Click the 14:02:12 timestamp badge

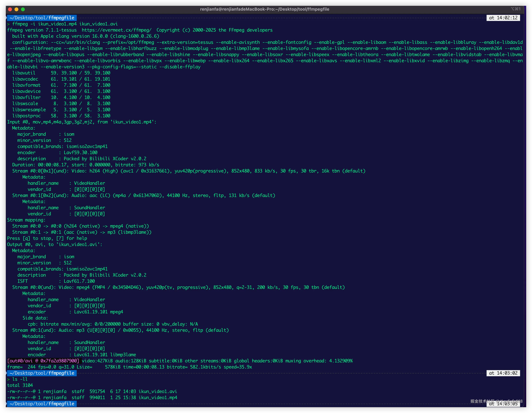[x=503, y=18]
